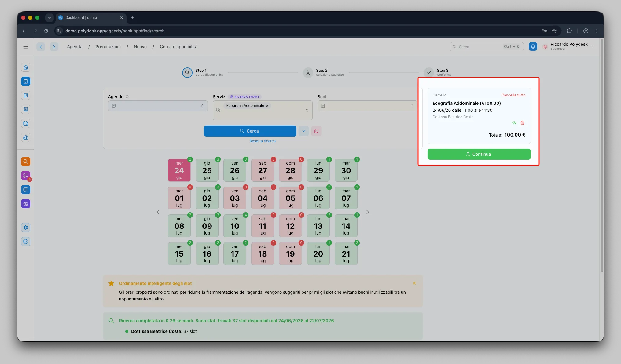Screen dimensions: 621x364
Task: Select Wednesday 24 giu in calendar
Action: [x=179, y=170]
